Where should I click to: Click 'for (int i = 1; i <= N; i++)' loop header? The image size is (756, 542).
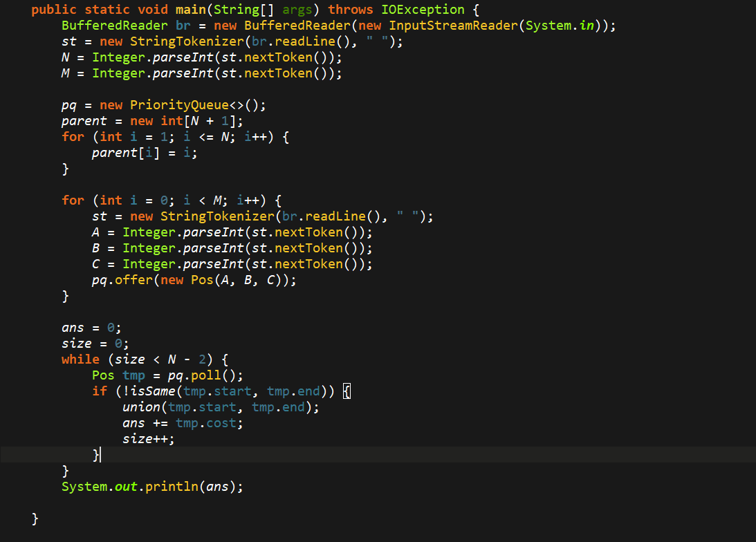pyautogui.click(x=168, y=137)
